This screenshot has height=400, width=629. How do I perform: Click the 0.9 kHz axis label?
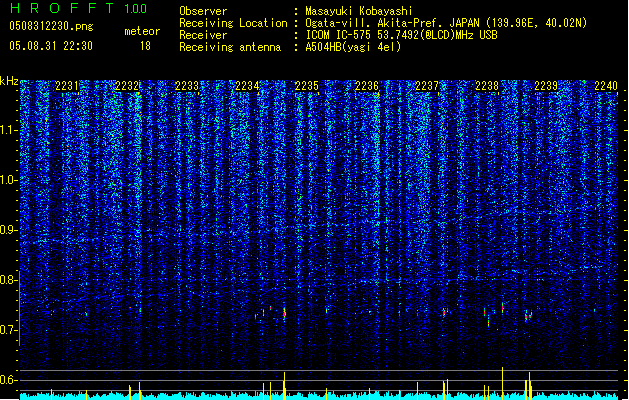point(9,230)
